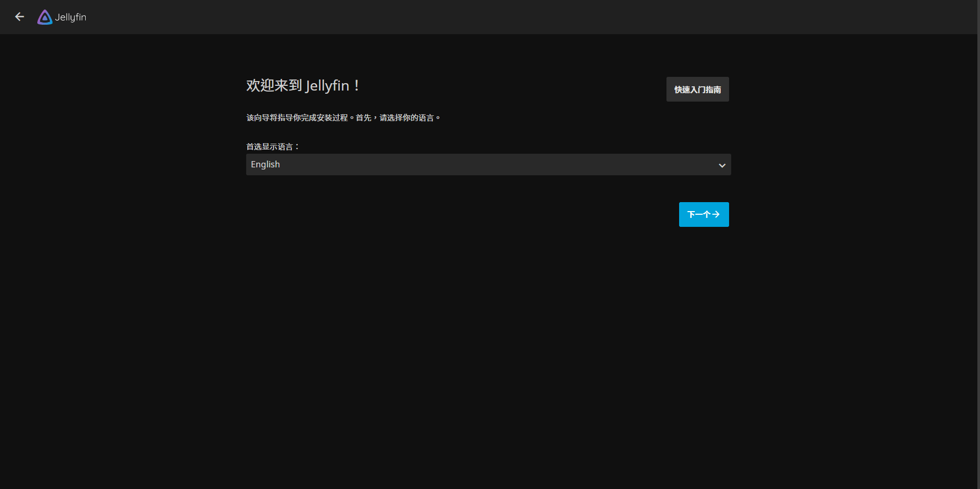
Task: Click the arrow icon inside the 下一个 button
Action: pyautogui.click(x=716, y=214)
